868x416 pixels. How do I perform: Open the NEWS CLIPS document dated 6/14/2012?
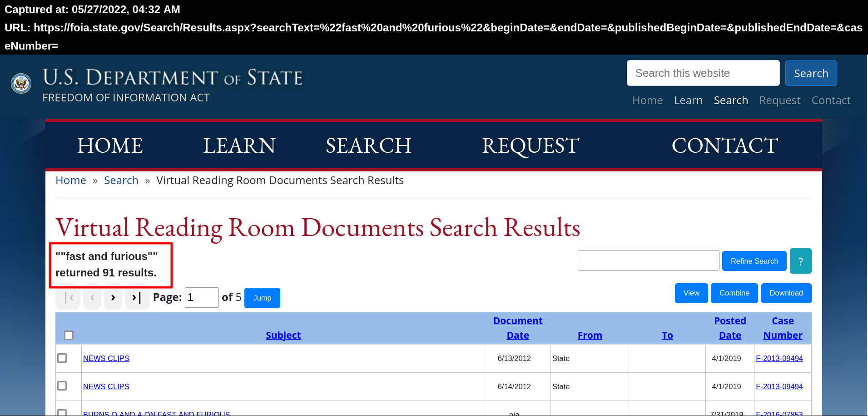[x=106, y=386]
